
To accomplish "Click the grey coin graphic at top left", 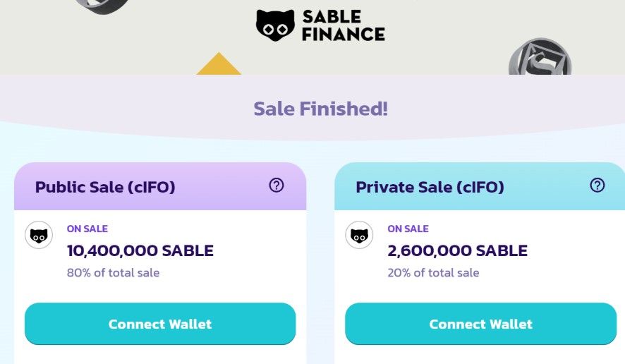I will click(102, 6).
